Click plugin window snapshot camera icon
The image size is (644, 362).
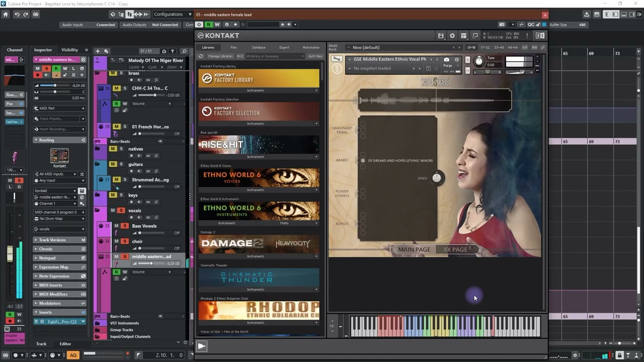[x=502, y=24]
